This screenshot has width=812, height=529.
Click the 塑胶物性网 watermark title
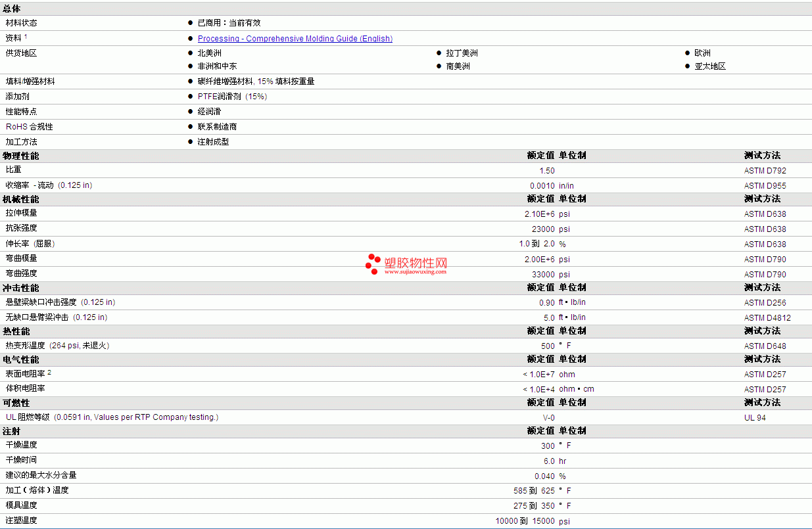click(416, 262)
